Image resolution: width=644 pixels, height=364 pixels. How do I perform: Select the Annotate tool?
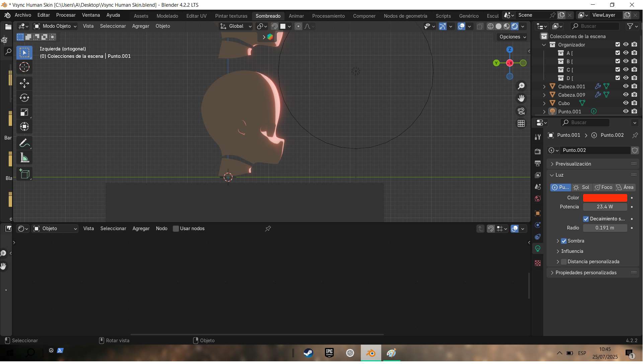click(24, 143)
